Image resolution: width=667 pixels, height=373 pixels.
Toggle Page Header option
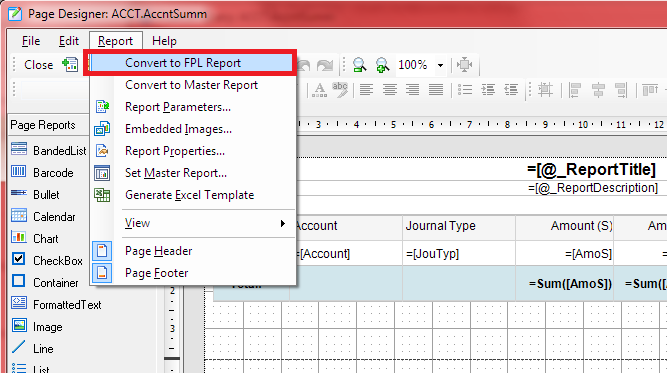click(192, 251)
